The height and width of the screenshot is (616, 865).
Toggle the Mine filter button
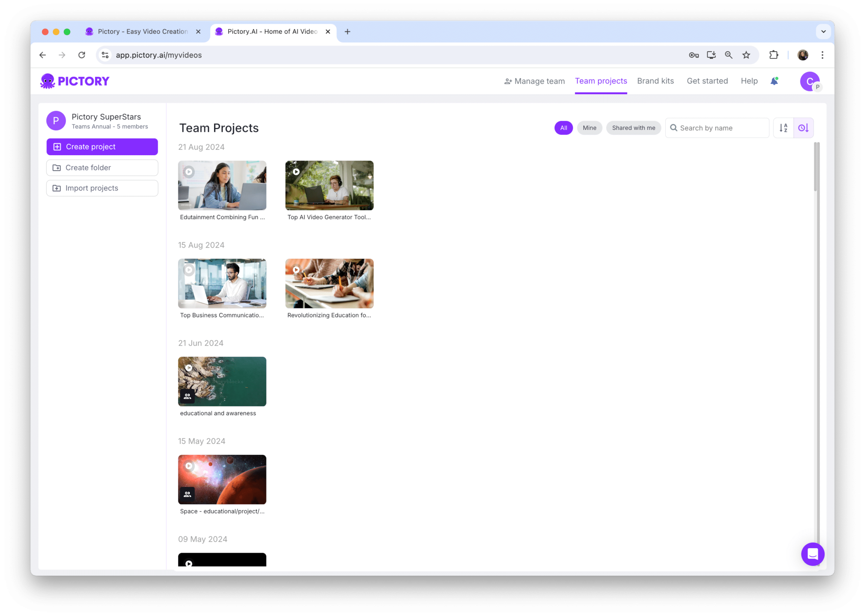[x=589, y=128]
